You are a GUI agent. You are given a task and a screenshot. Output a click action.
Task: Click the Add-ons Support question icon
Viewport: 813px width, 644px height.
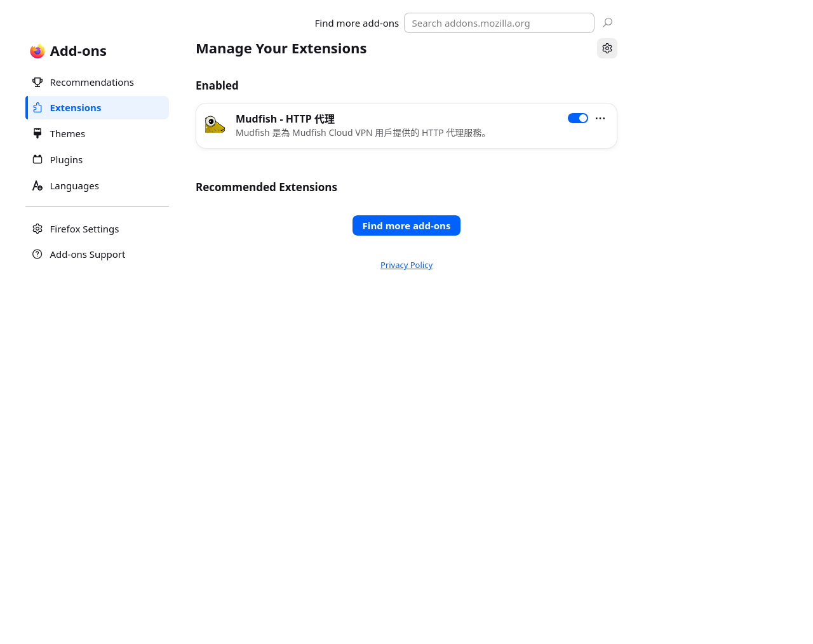37,254
